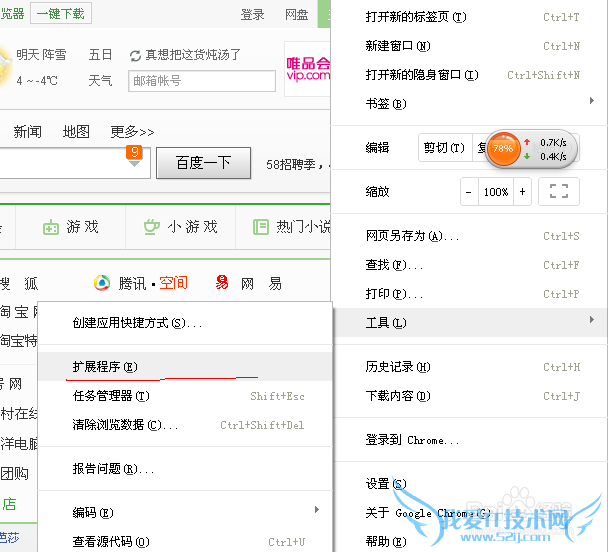
Task: Expand the 书签 (B) submenu arrow
Action: 592,101
